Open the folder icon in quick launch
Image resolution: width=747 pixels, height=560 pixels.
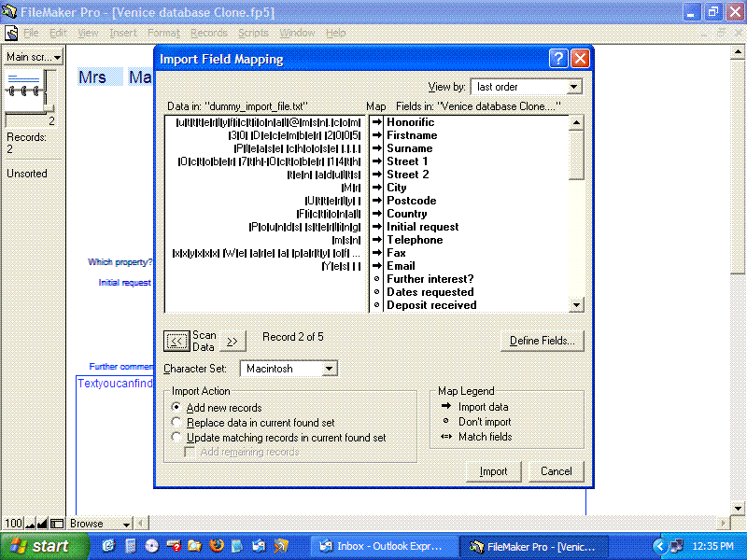(194, 546)
